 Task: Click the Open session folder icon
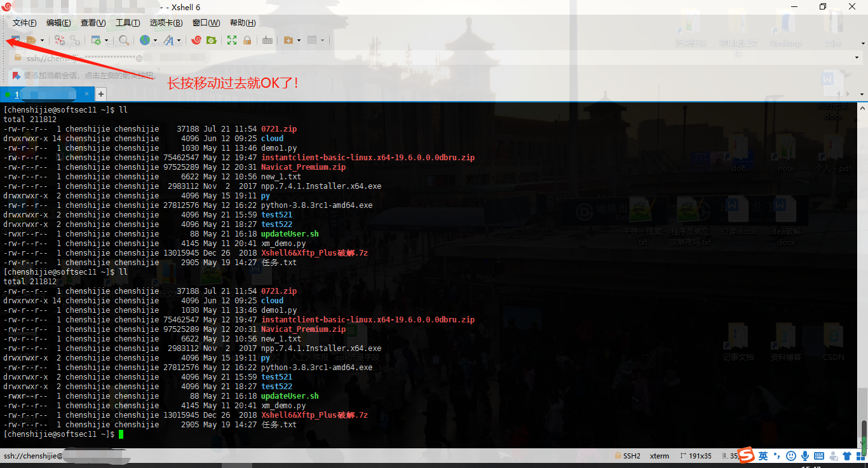(x=31, y=40)
